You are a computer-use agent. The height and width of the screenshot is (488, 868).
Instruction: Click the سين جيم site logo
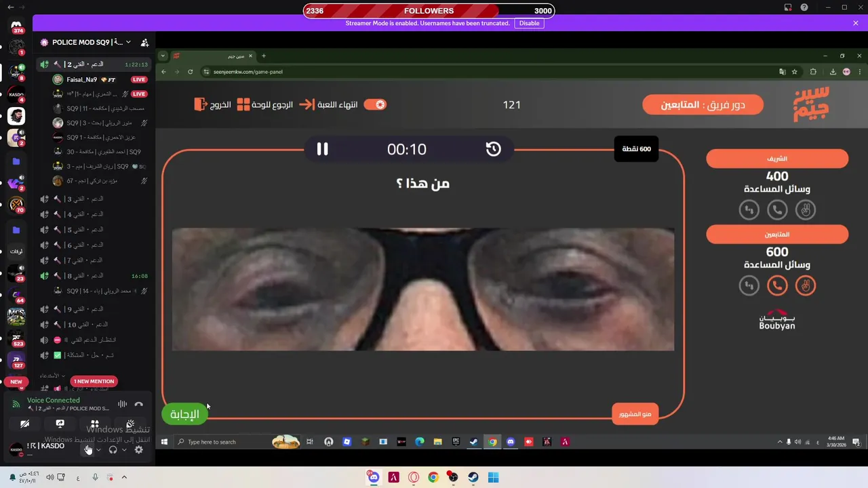click(811, 104)
